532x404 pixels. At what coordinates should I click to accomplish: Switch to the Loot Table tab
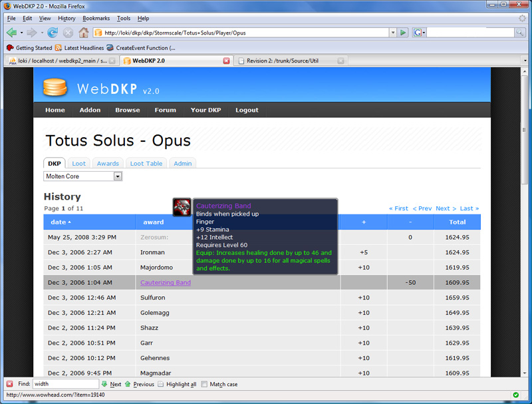pos(146,163)
